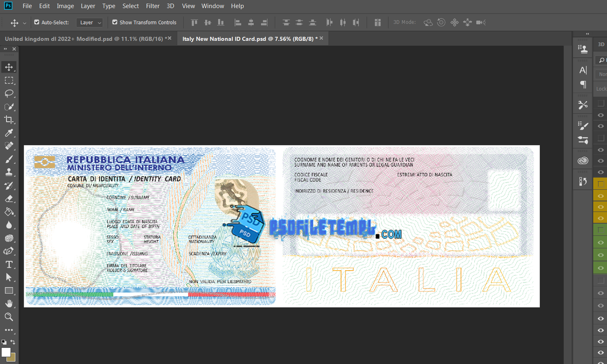Click Auto-Align Layers icon
Screen dimensions: 607x364
click(378, 22)
